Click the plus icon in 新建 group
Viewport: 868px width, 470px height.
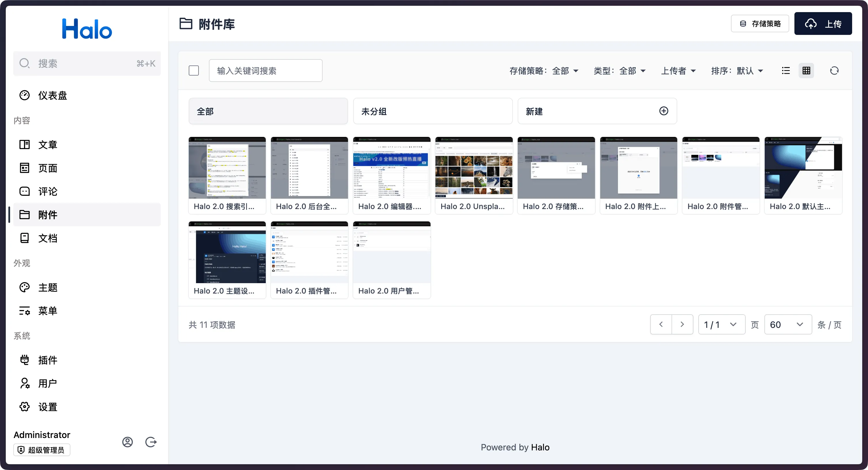point(663,111)
